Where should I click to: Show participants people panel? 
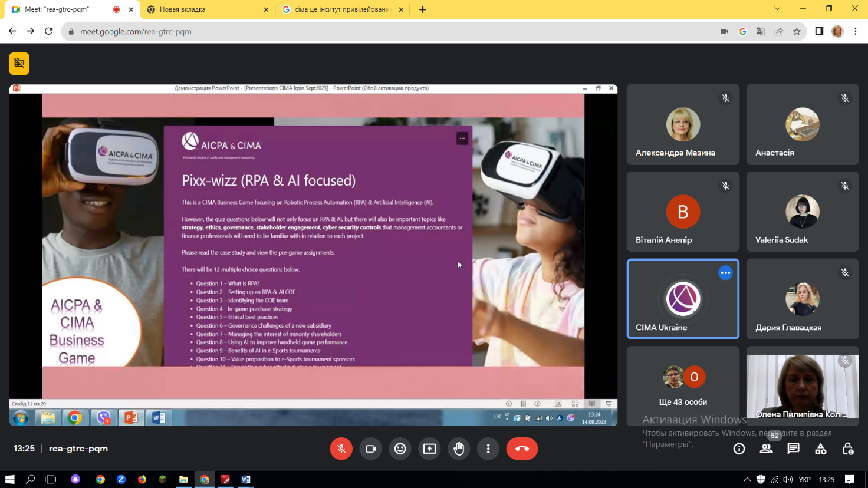click(766, 449)
